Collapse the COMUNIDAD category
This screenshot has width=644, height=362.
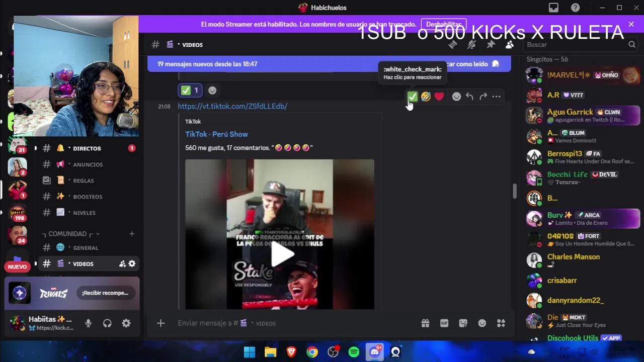(71, 234)
